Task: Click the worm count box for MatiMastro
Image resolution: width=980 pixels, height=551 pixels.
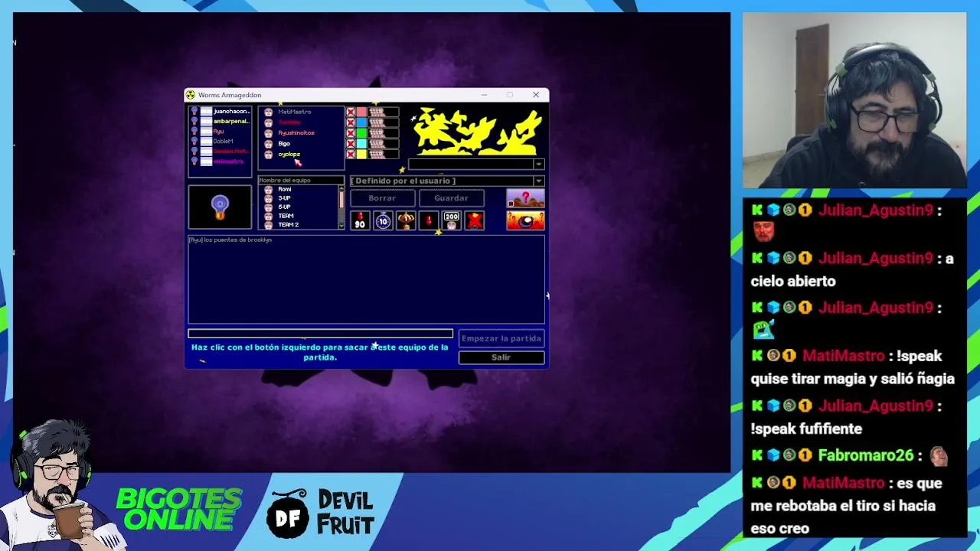Action: click(x=384, y=112)
